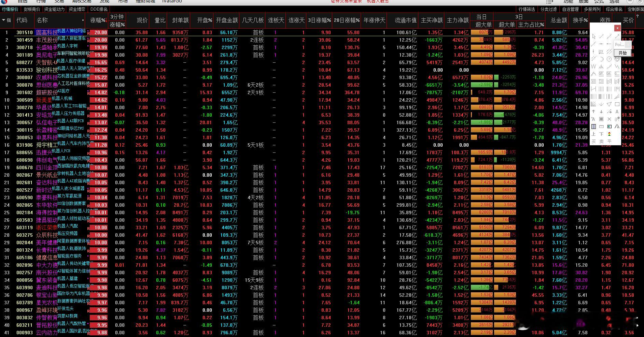Sort by the 总金额 column header
The height and width of the screenshot is (337, 644).
pos(559,20)
